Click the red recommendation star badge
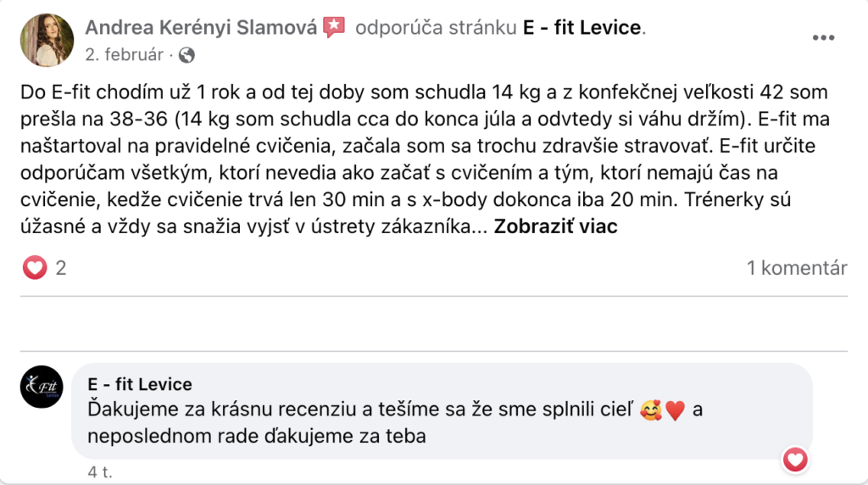This screenshot has height=485, width=868. pos(334,28)
